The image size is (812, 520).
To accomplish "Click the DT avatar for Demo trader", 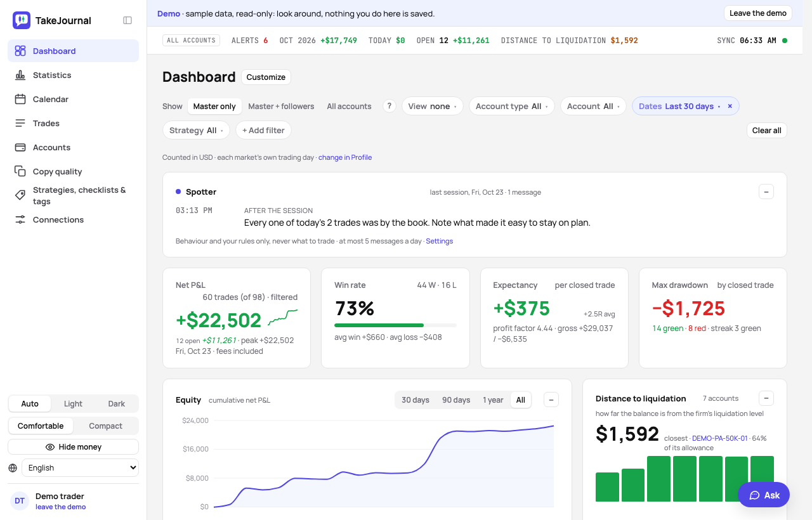I will pos(20,501).
